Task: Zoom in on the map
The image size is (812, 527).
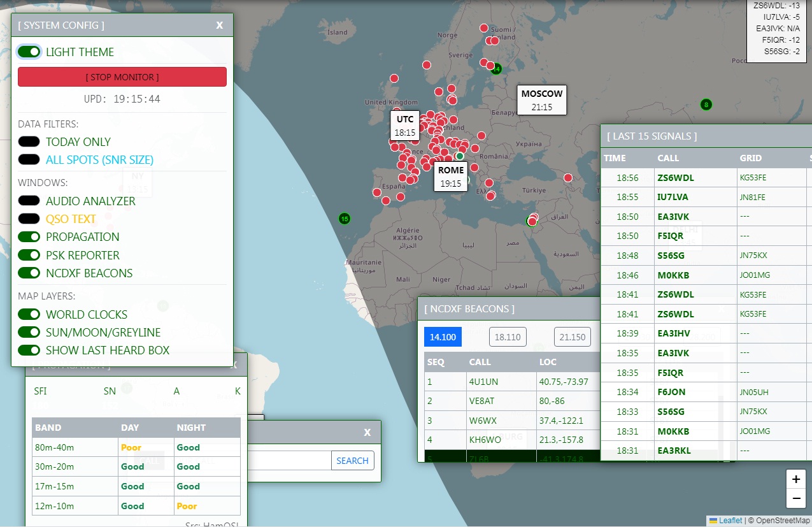Action: click(795, 479)
